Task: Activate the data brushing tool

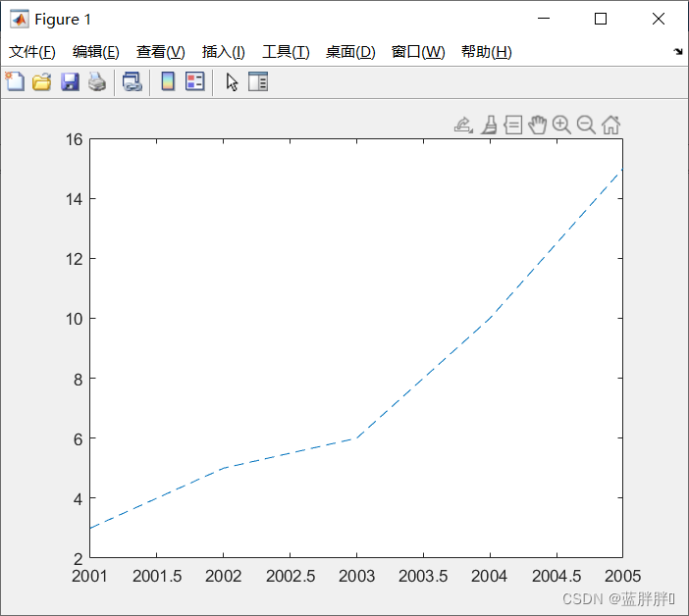Action: pos(489,126)
